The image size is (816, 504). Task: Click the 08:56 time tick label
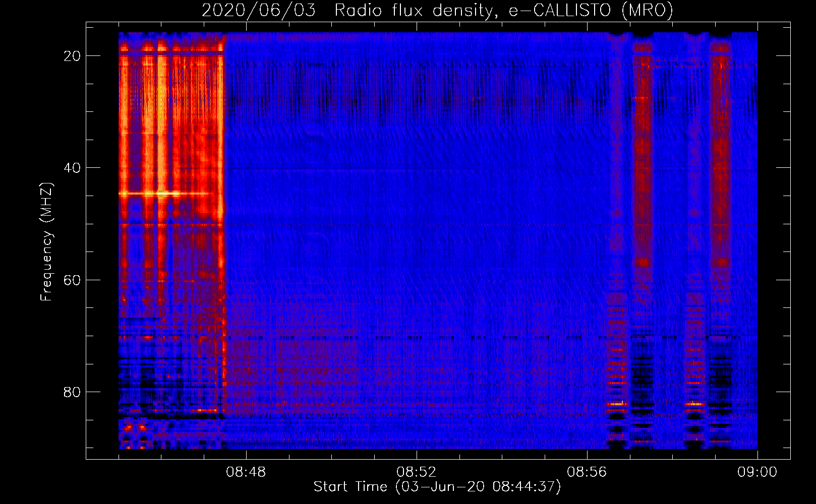(x=587, y=472)
